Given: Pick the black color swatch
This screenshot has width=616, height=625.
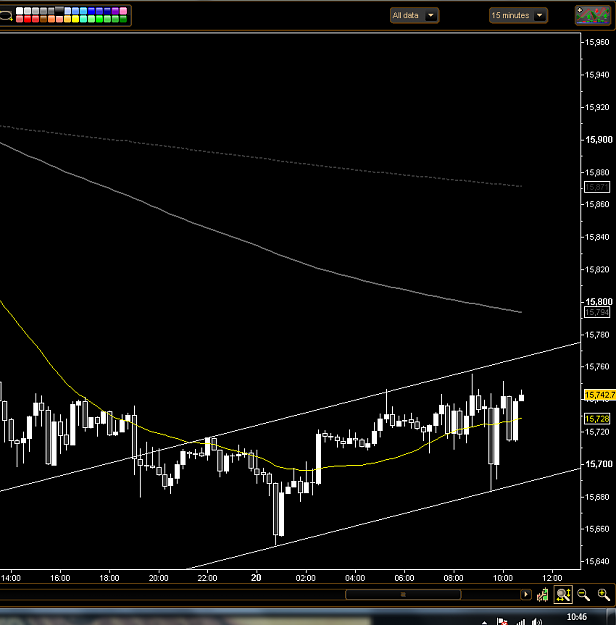Looking at the screenshot, I should [59, 10].
